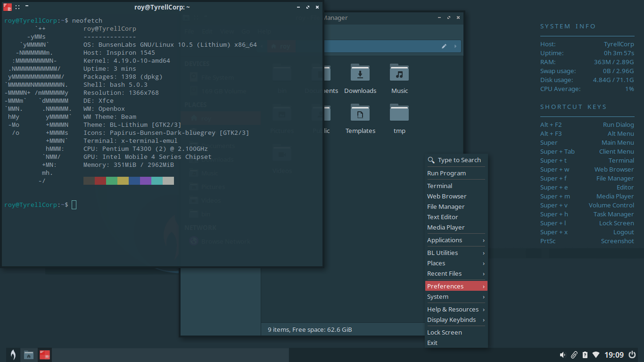Click the '0h 3m 57s' uptime value
Screen dimensions: 644x362
[619, 53]
